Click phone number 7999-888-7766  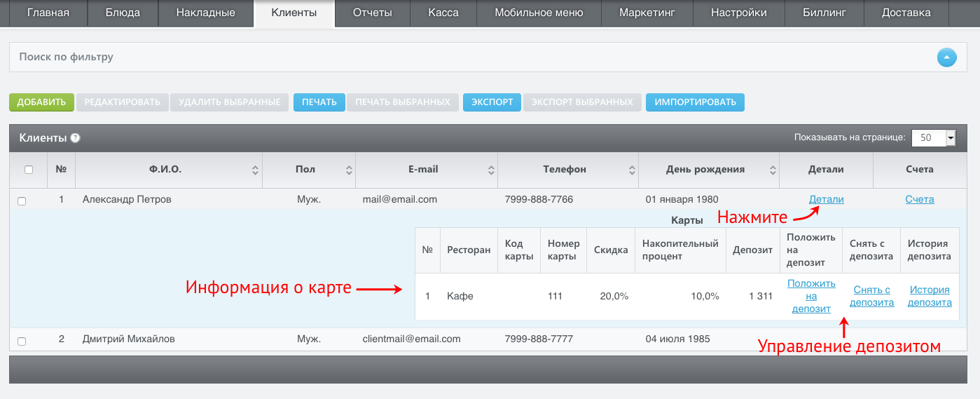click(539, 199)
